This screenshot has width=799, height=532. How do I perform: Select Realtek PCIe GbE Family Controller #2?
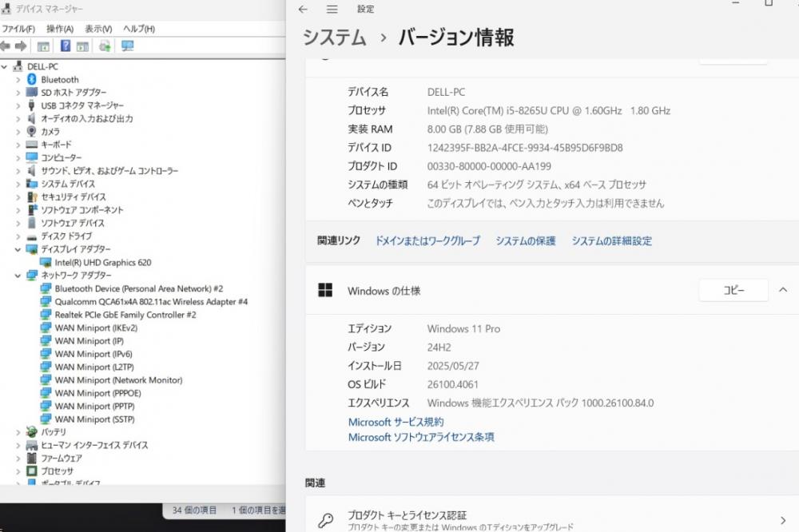[125, 315]
